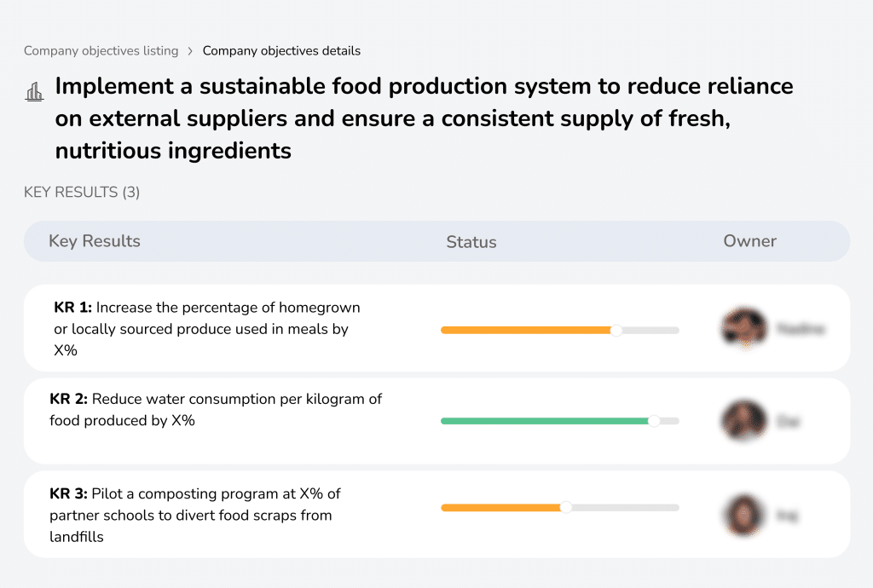Click the KR 2 progress slider handle
Screen dimensions: 873x588
point(655,420)
